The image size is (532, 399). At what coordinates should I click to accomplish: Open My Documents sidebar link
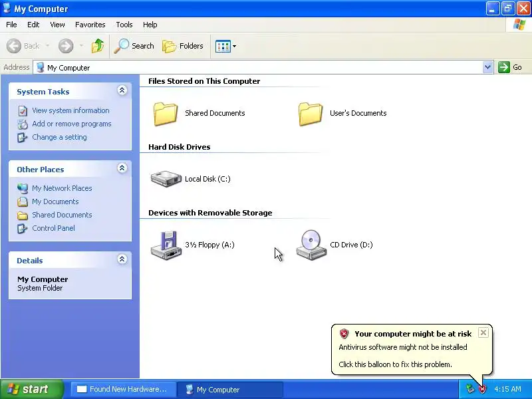point(55,201)
